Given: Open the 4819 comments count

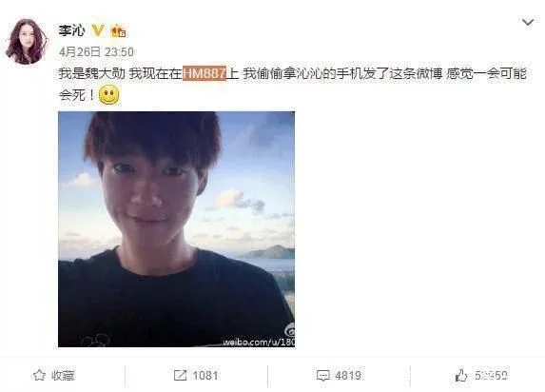Looking at the screenshot, I should (348, 376).
